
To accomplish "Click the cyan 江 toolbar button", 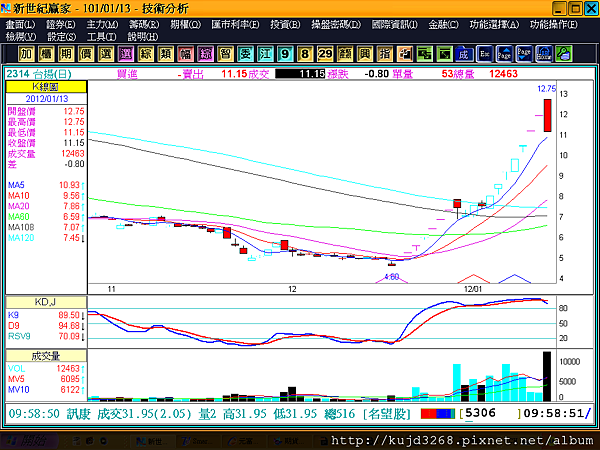I will (x=265, y=54).
